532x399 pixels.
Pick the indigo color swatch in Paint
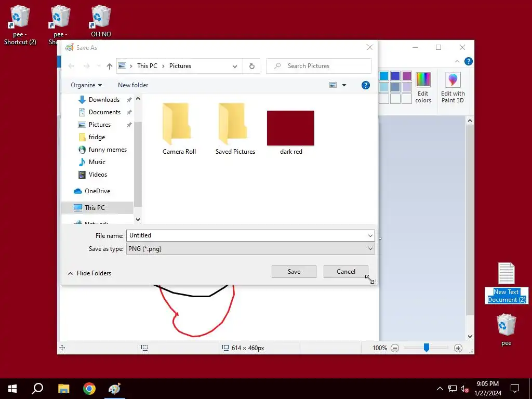[x=395, y=76]
